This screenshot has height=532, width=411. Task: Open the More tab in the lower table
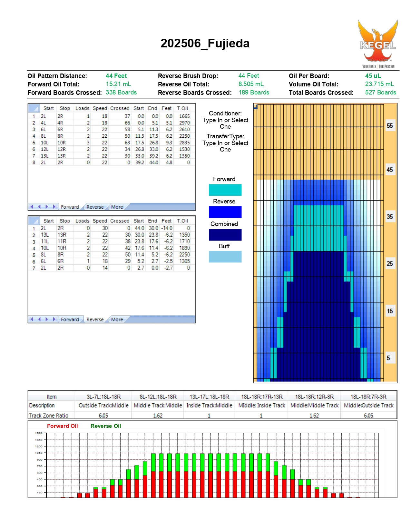[117, 320]
